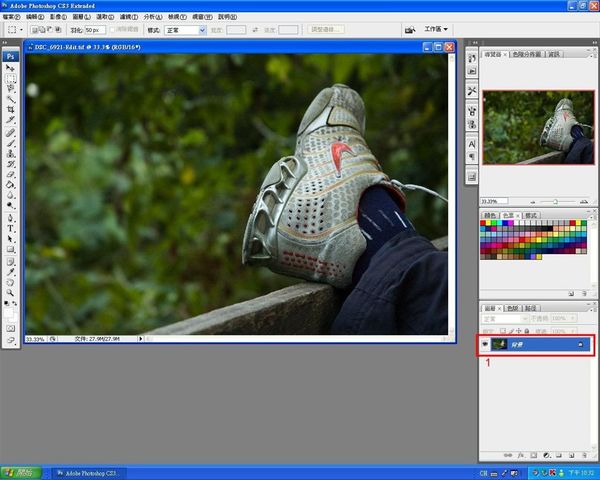Screen dimensions: 600x480
Task: Choose 'Subtract from selection' mode in options bar
Action: click(x=50, y=29)
